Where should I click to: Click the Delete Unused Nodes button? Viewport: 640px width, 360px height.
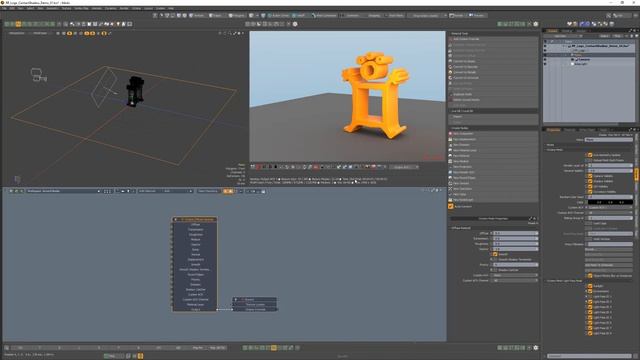point(493,100)
